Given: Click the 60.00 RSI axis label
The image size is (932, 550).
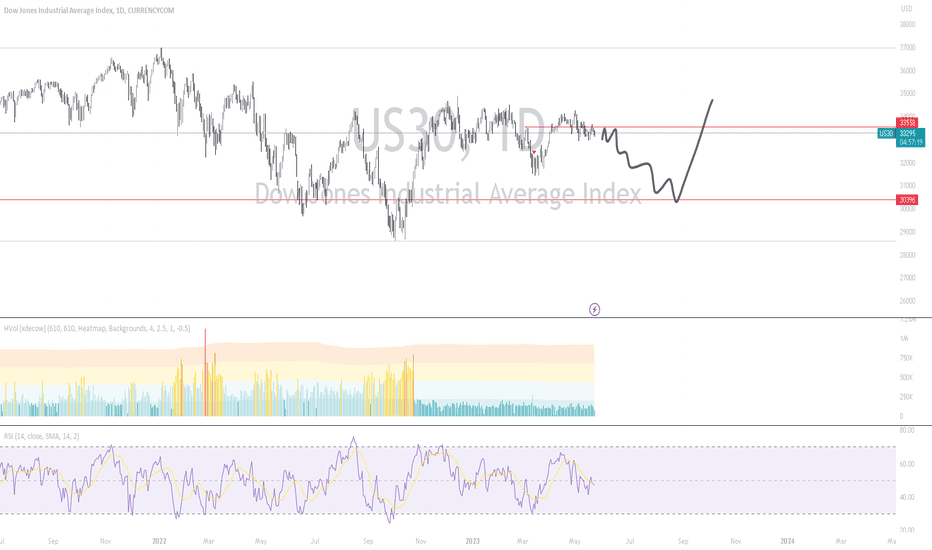Looking at the screenshot, I should coord(907,464).
